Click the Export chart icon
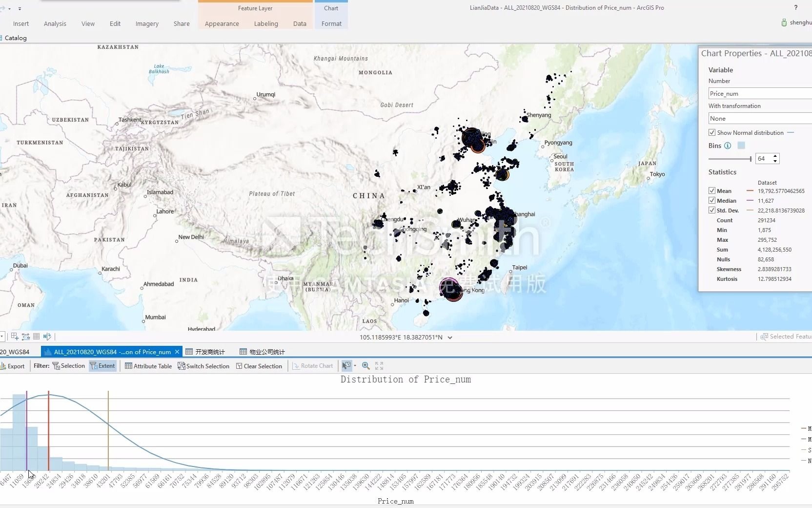 3,366
